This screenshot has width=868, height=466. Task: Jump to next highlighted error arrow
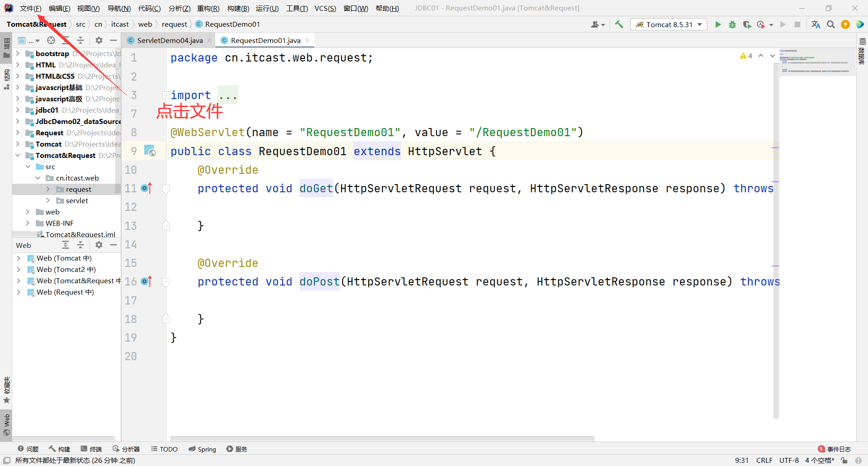coord(773,56)
